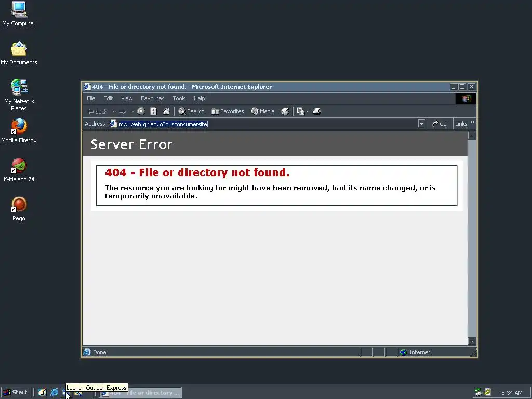Image resolution: width=532 pixels, height=399 pixels.
Task: Click the Refresh page icon
Action: click(x=153, y=111)
